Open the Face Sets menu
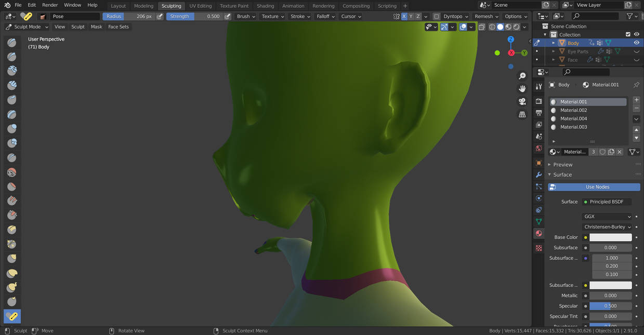 [119, 26]
